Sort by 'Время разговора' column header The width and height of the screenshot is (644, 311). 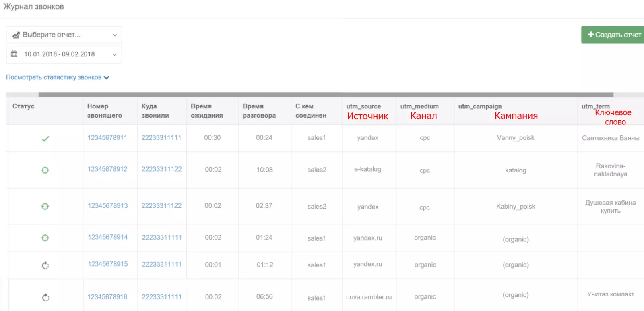point(259,111)
